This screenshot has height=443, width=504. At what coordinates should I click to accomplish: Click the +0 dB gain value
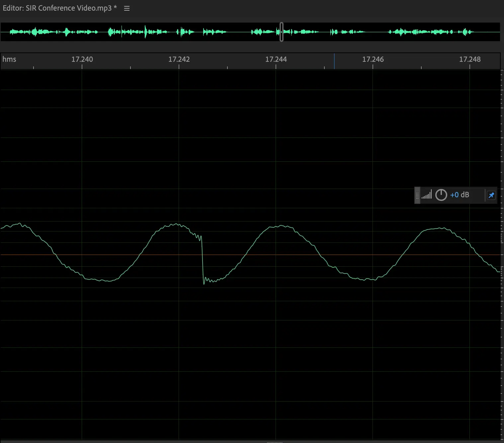(460, 195)
